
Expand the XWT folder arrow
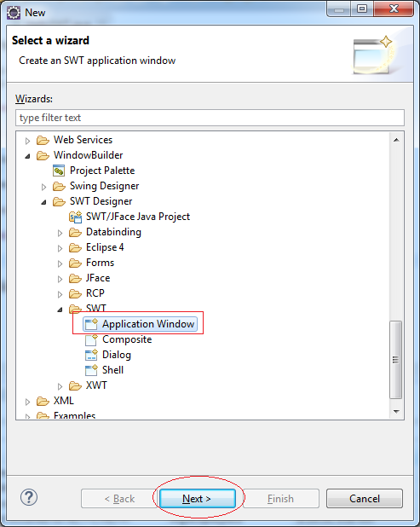tap(60, 386)
